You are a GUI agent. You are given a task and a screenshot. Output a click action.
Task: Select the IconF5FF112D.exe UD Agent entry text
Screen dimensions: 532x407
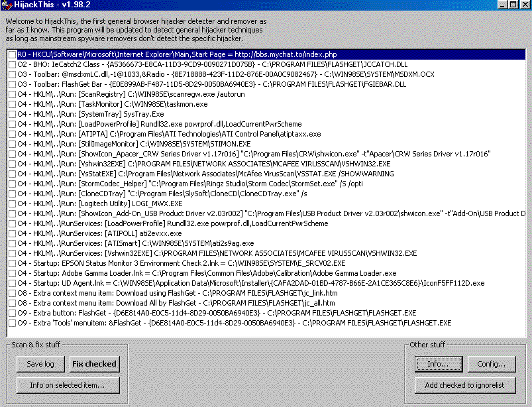point(251,283)
